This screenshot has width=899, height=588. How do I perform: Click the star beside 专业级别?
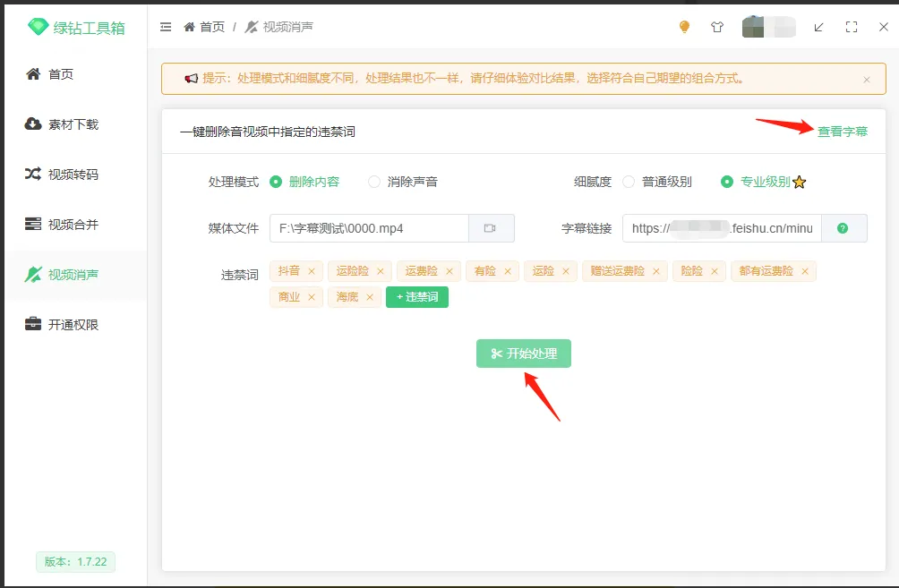click(x=798, y=182)
